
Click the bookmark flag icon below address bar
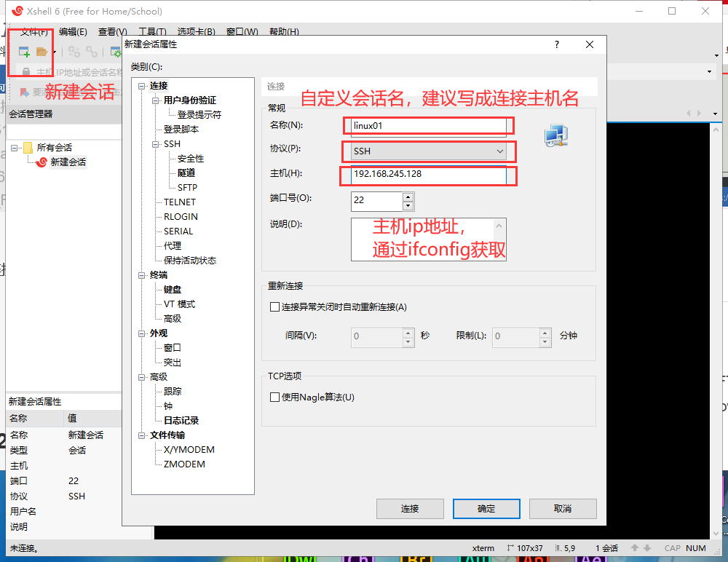(x=24, y=92)
